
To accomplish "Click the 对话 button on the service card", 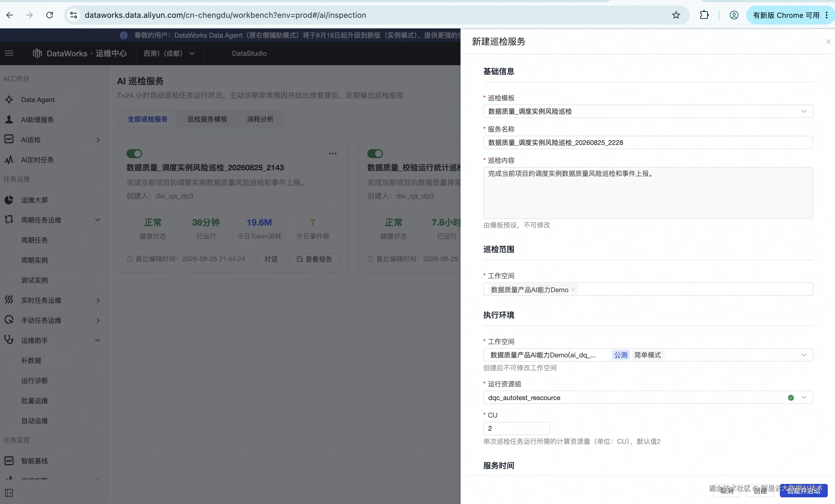I will pos(270,259).
